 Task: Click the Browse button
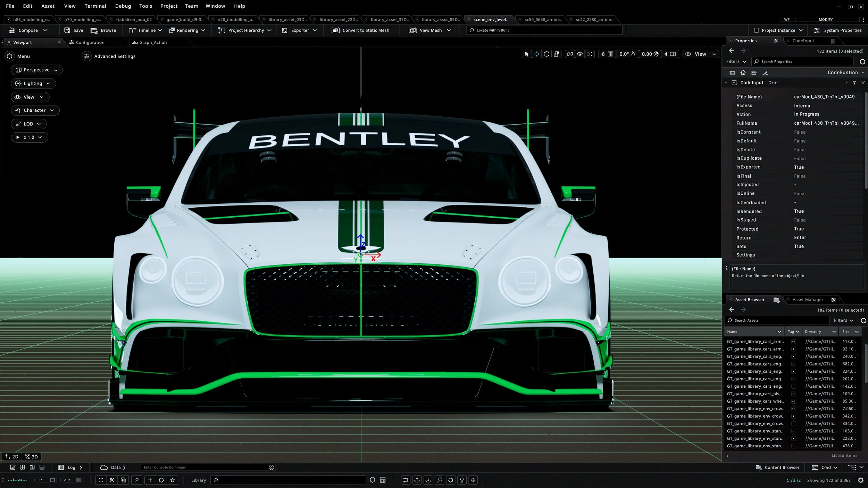[x=103, y=30]
